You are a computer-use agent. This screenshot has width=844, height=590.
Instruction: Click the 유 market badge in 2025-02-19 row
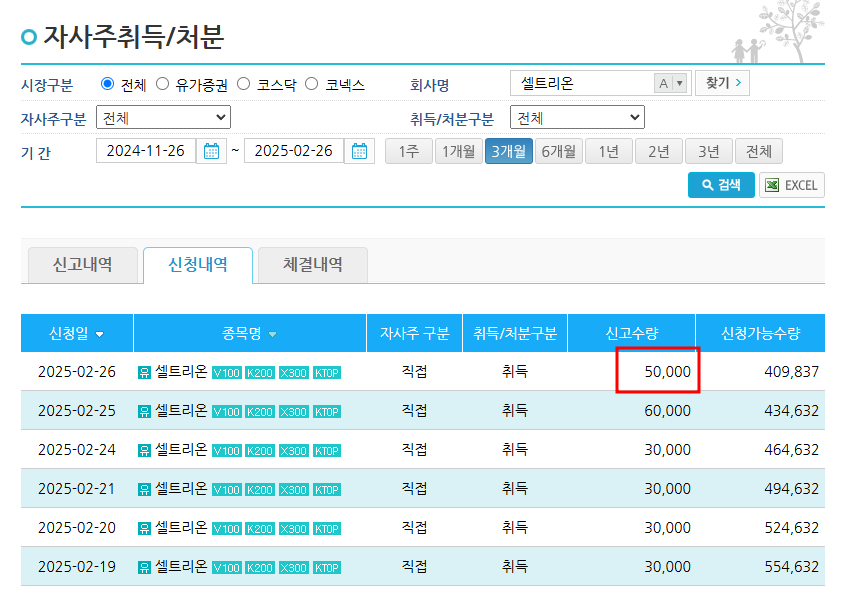click(x=144, y=568)
